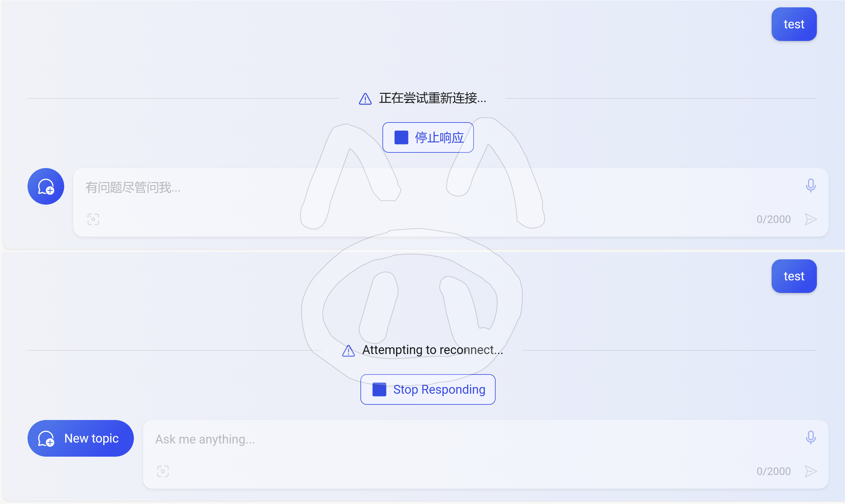Click the warning triangle next to 正在尝试重新连接

pyautogui.click(x=365, y=98)
